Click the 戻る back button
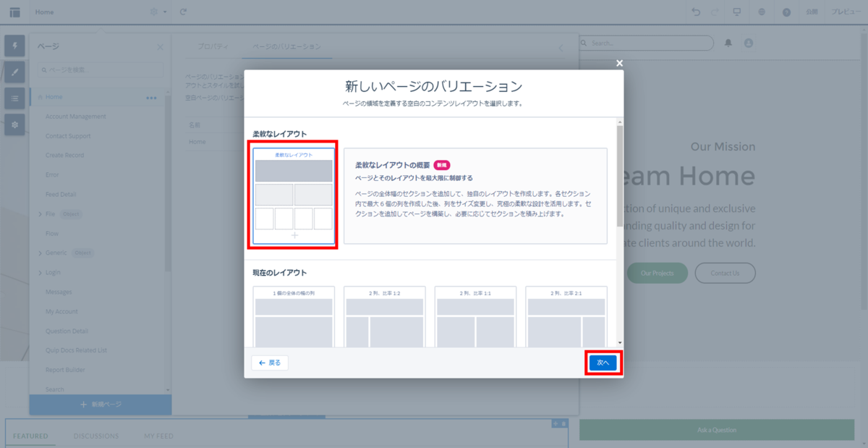Viewport: 868px width, 448px height. tap(270, 363)
